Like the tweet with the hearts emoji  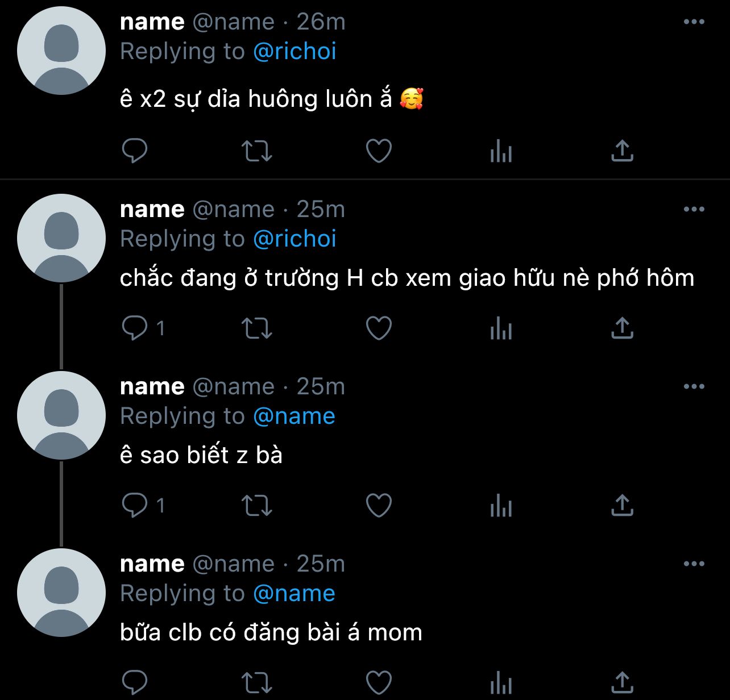[379, 151]
